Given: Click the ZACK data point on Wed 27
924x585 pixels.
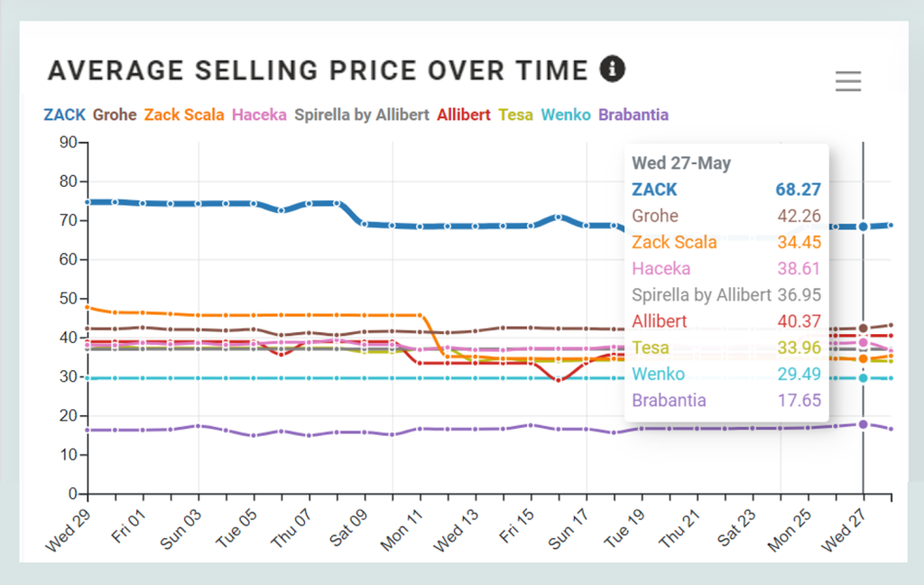Looking at the screenshot, I should [864, 227].
